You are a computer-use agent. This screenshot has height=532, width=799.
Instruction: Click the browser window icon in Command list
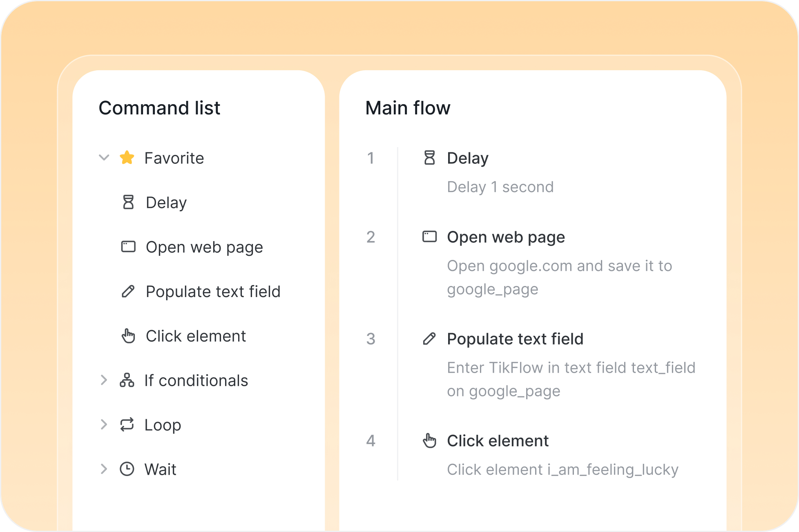tap(128, 247)
